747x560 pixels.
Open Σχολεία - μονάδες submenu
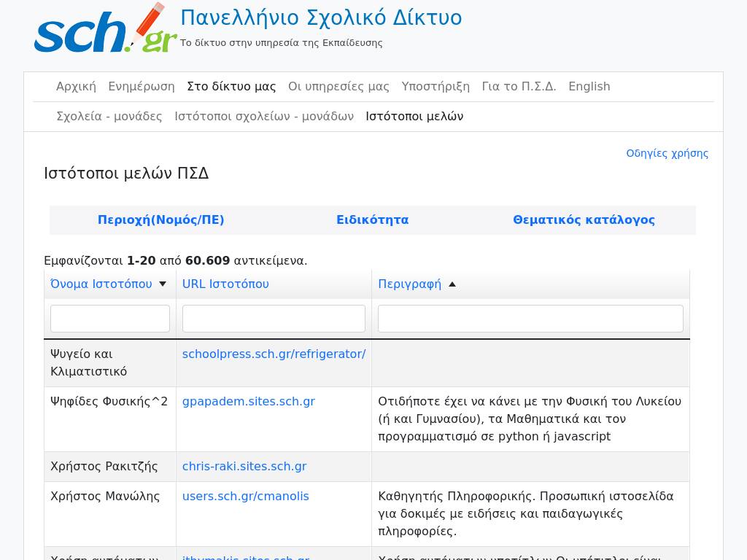click(x=109, y=116)
